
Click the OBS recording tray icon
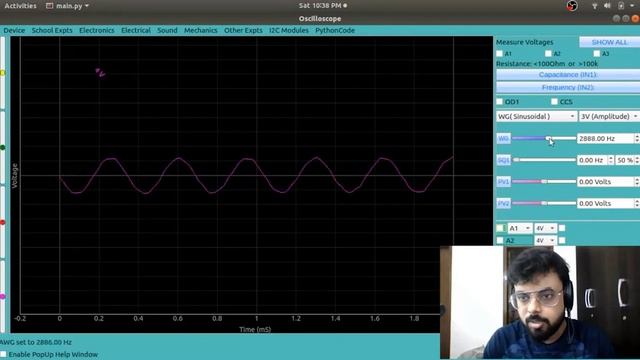[x=572, y=6]
